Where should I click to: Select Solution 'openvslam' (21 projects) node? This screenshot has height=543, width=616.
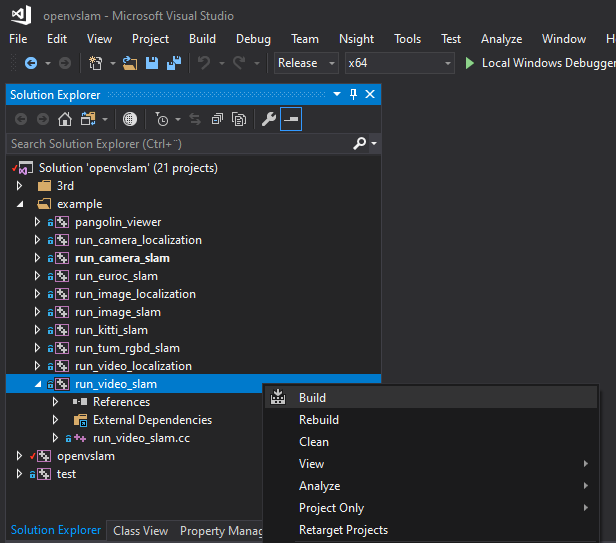128,168
